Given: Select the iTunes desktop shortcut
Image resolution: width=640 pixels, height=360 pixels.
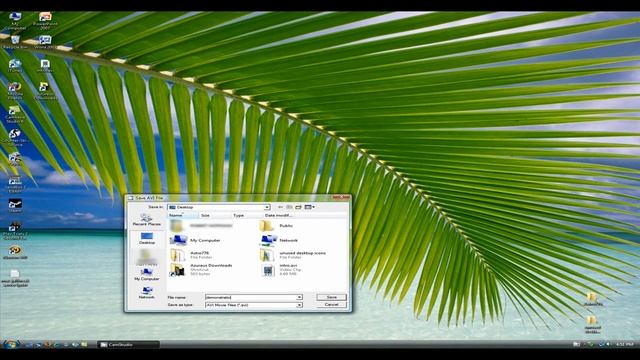Looking at the screenshot, I should [15, 66].
